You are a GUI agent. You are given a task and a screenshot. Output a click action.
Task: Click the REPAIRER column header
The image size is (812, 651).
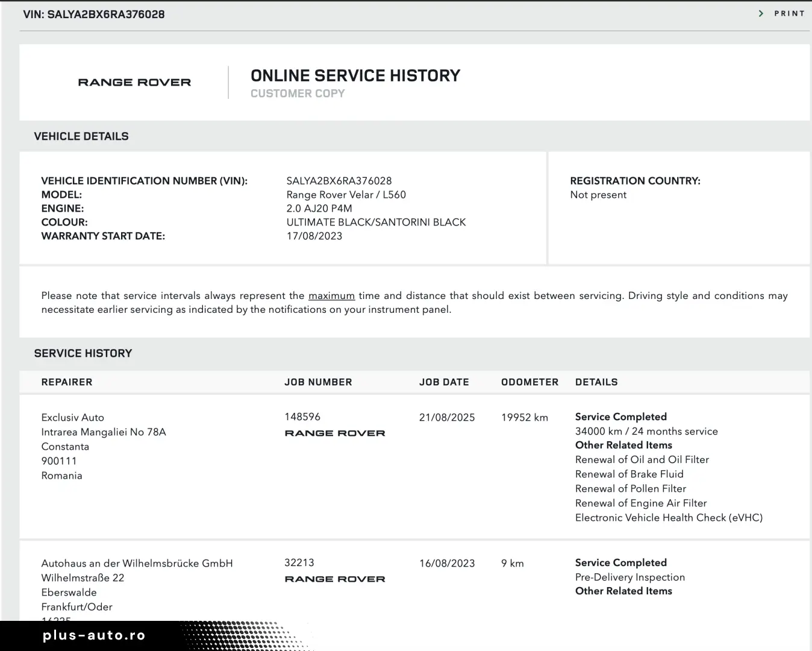click(67, 382)
